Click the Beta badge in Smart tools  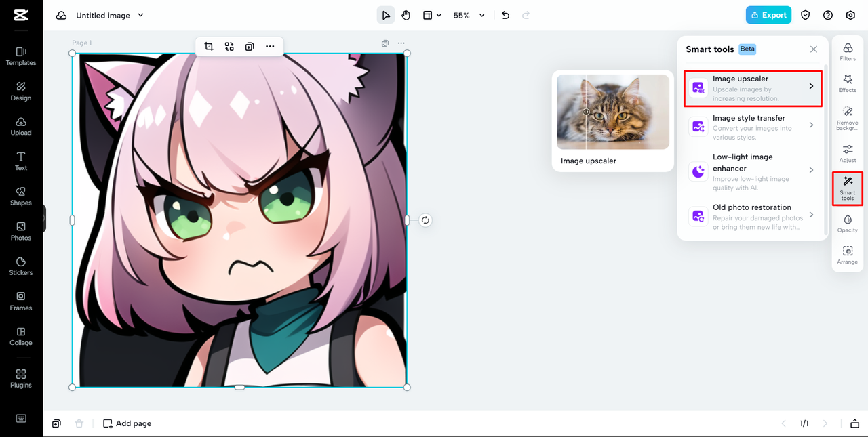tap(747, 49)
